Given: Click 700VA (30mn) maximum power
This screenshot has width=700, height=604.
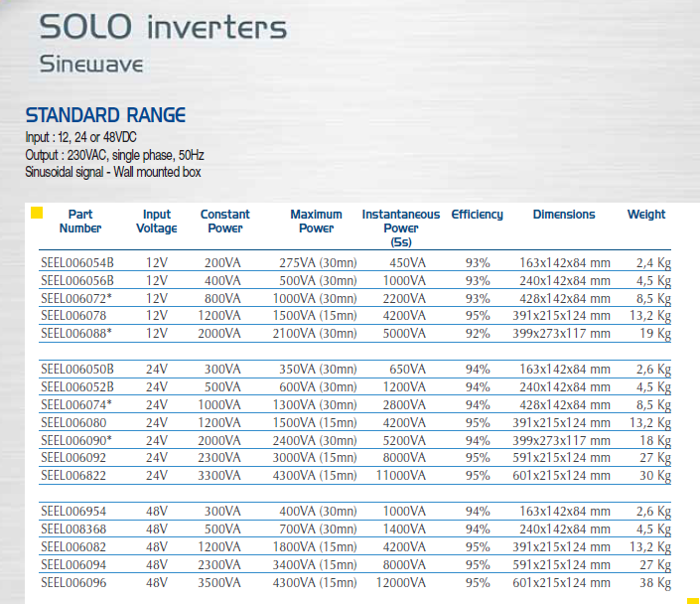Looking at the screenshot, I should 319,528.
